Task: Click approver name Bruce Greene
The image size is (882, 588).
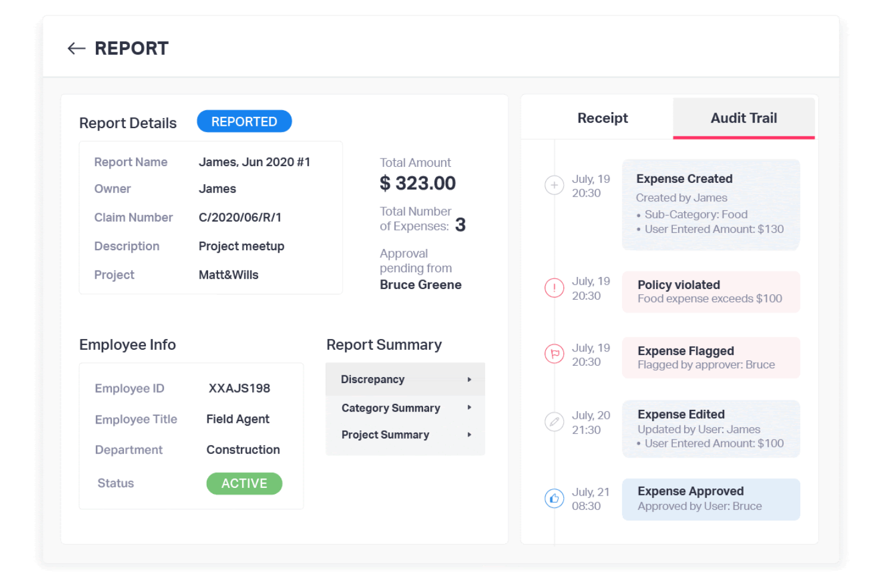Action: [420, 285]
